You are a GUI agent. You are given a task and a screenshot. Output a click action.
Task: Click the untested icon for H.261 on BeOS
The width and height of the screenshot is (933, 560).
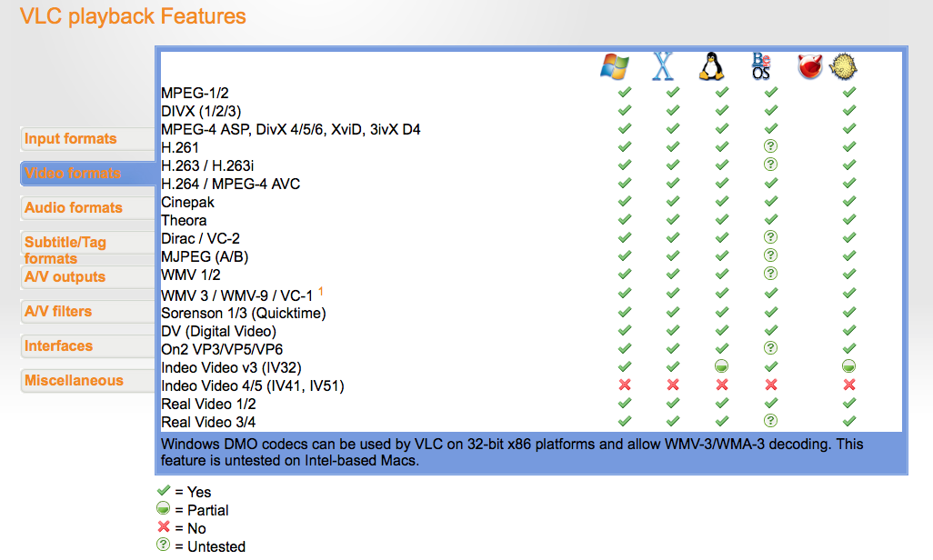[770, 146]
